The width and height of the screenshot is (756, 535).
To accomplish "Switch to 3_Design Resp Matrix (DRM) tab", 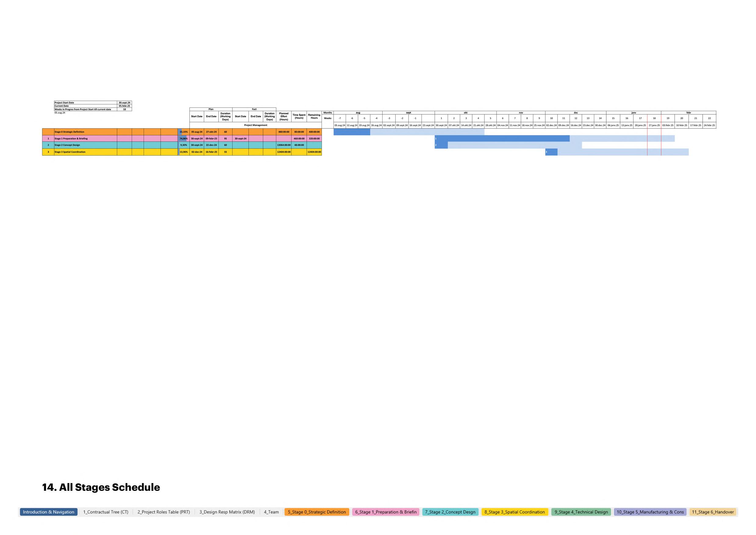I will coord(227,512).
